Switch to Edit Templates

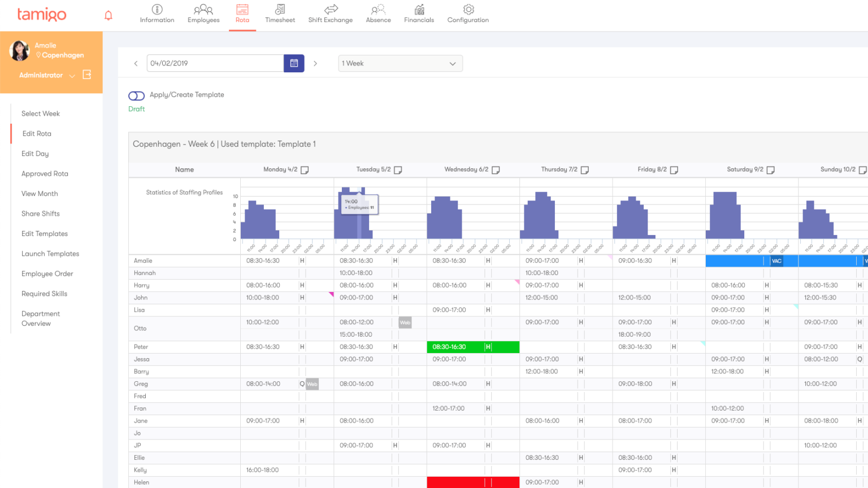pos(45,233)
